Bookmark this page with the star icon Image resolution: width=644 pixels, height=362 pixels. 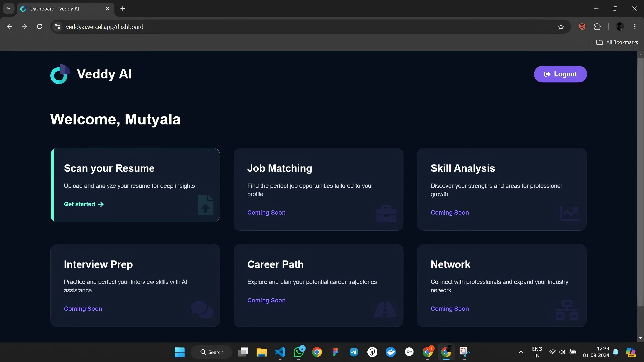point(561,27)
